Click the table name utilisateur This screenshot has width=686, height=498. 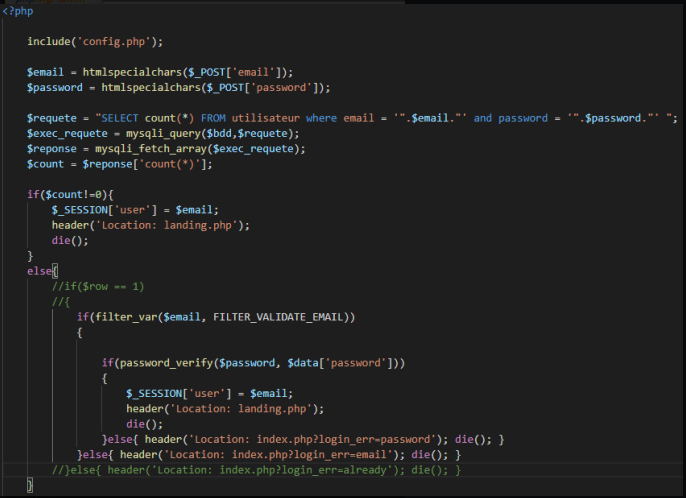pyautogui.click(x=266, y=118)
